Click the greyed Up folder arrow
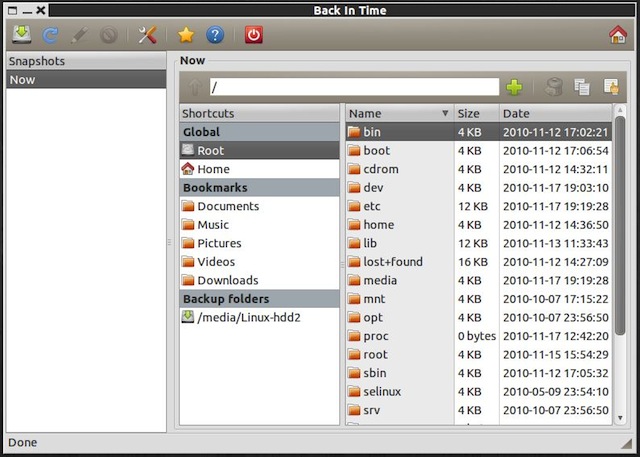Viewport: 640px width, 457px height. pyautogui.click(x=195, y=87)
